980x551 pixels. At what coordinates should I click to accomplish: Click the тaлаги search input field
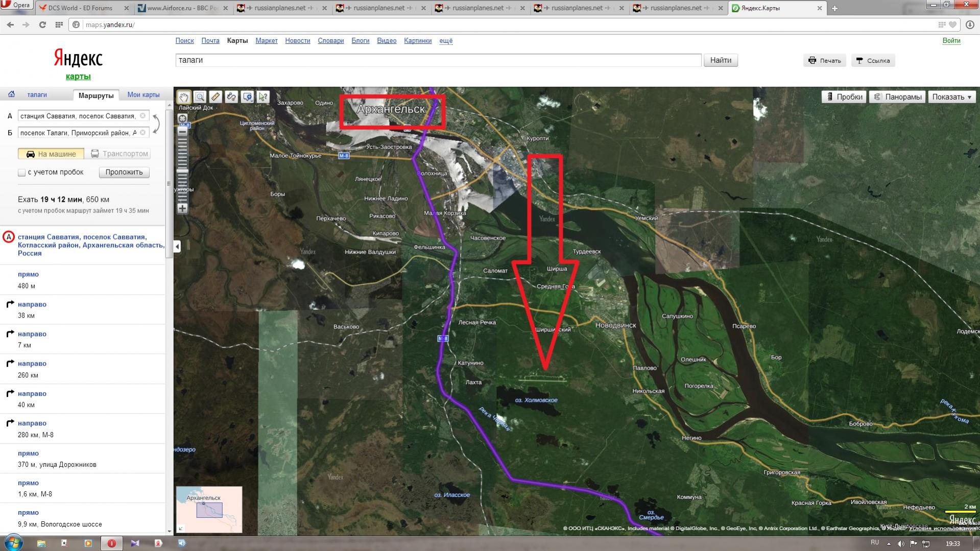pyautogui.click(x=438, y=60)
